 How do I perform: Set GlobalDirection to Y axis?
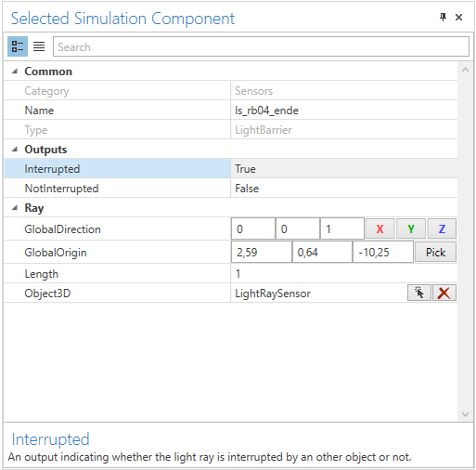pos(411,228)
